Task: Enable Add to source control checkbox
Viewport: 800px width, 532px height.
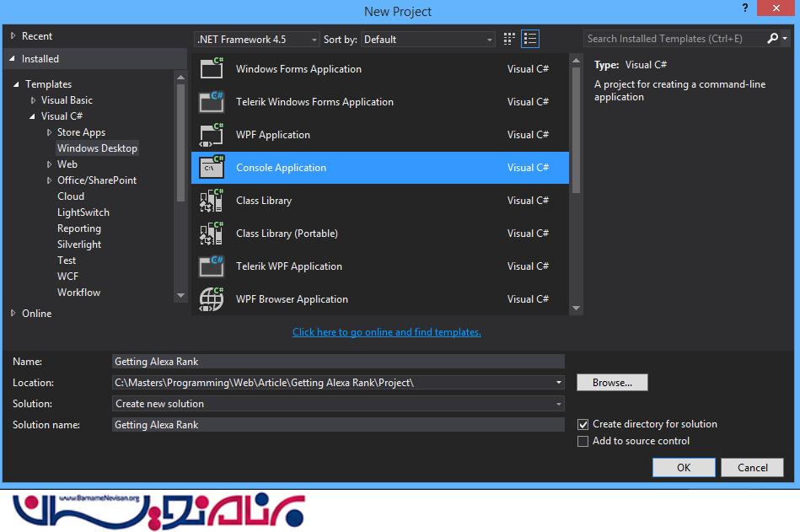Action: [583, 442]
